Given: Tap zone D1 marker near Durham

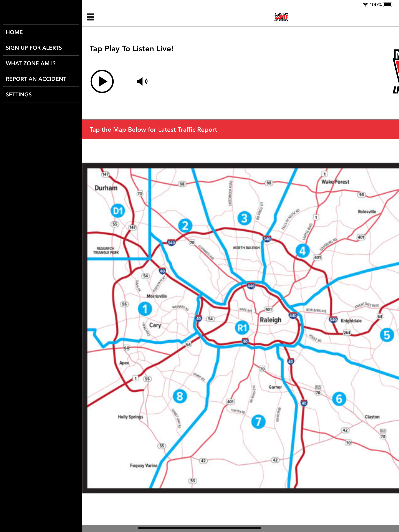Looking at the screenshot, I should [x=118, y=211].
